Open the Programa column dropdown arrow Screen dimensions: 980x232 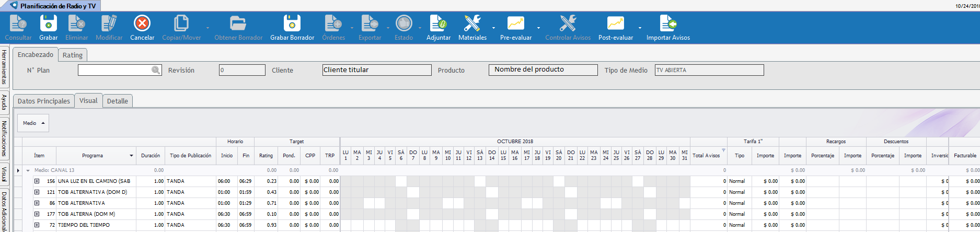click(x=131, y=156)
